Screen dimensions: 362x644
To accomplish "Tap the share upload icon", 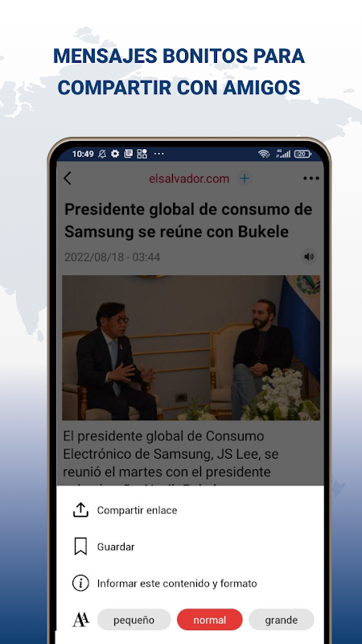I will click(x=80, y=510).
